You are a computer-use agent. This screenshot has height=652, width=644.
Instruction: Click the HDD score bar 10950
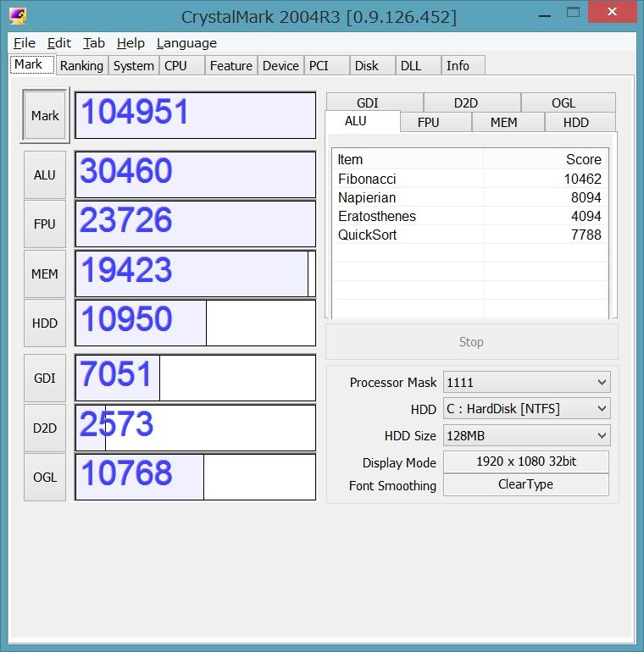tap(195, 323)
